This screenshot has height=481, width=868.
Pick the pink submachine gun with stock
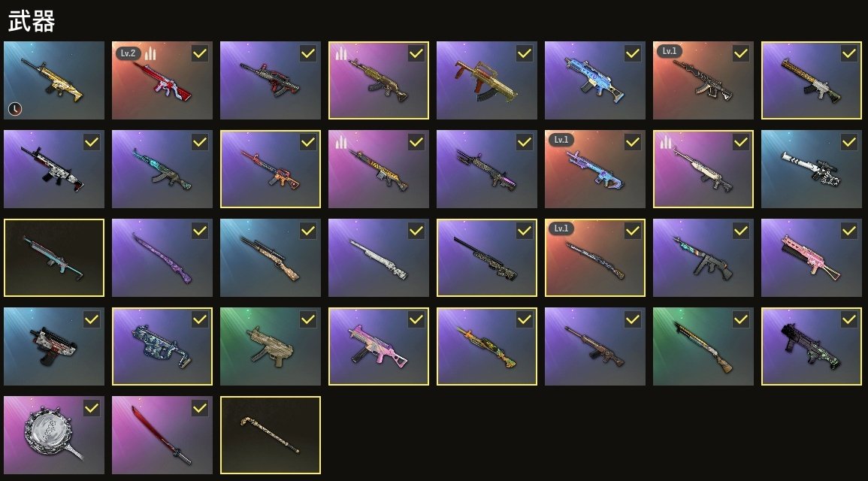pyautogui.click(x=379, y=346)
